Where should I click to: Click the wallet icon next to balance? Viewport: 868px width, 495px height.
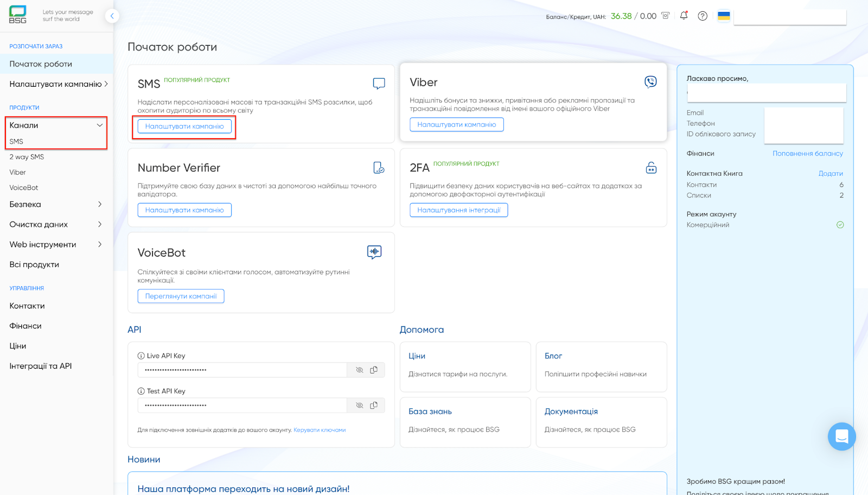pos(666,16)
